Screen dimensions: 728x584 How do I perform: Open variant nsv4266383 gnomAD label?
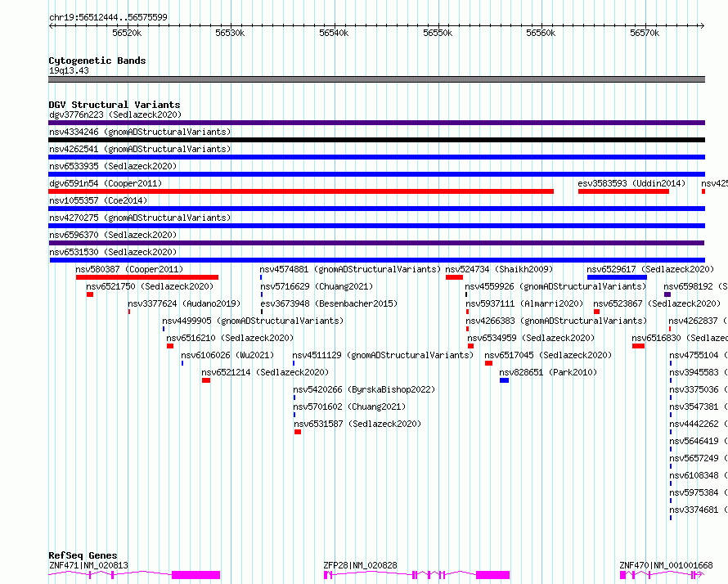click(555, 321)
